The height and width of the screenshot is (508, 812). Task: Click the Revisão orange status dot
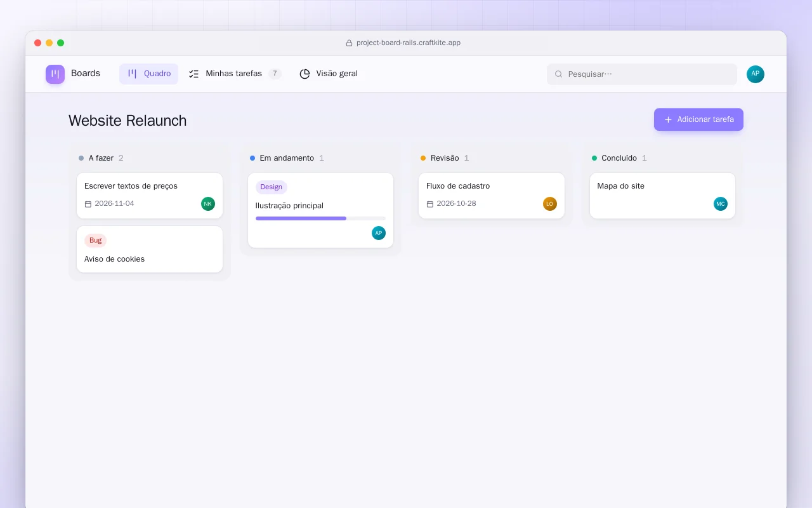(423, 158)
